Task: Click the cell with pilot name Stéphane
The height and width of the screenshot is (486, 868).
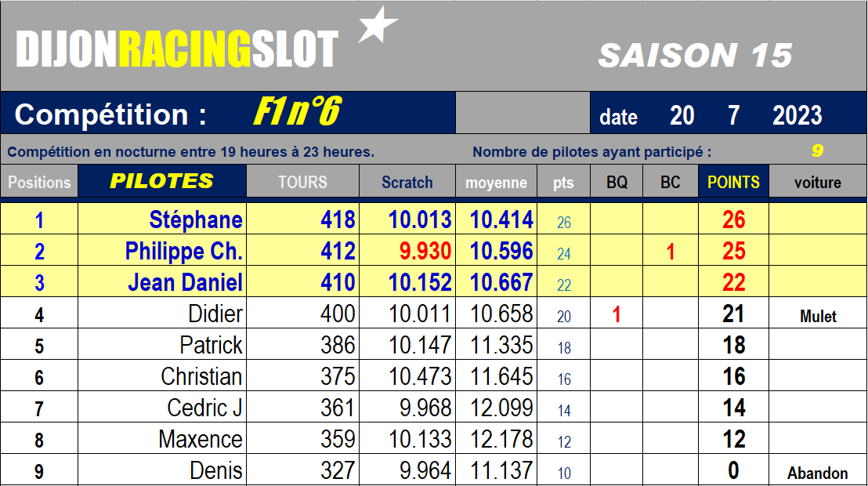Action: point(161,219)
